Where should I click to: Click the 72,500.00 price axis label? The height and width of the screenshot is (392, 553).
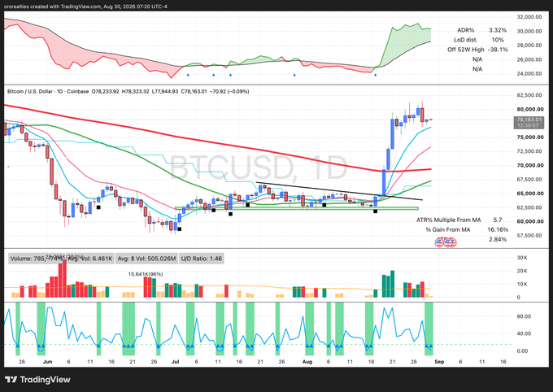pos(529,151)
